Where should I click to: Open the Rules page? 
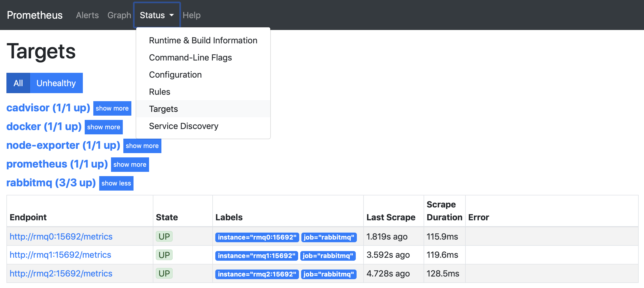click(x=159, y=92)
